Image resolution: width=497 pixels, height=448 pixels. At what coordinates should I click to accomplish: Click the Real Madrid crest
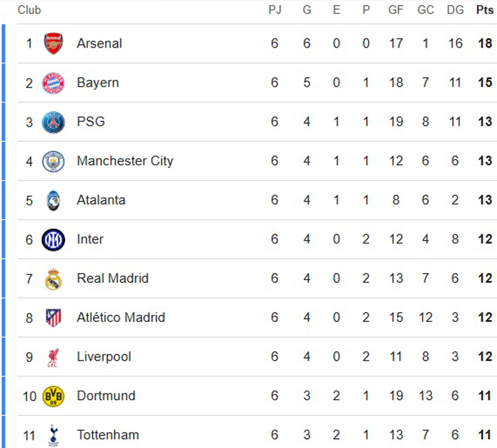[x=53, y=279]
